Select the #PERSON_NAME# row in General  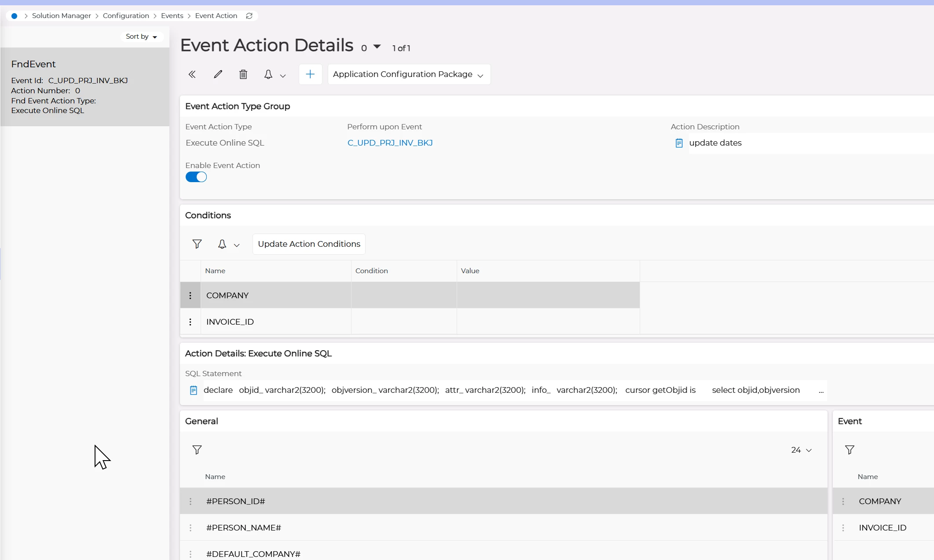[x=244, y=527]
